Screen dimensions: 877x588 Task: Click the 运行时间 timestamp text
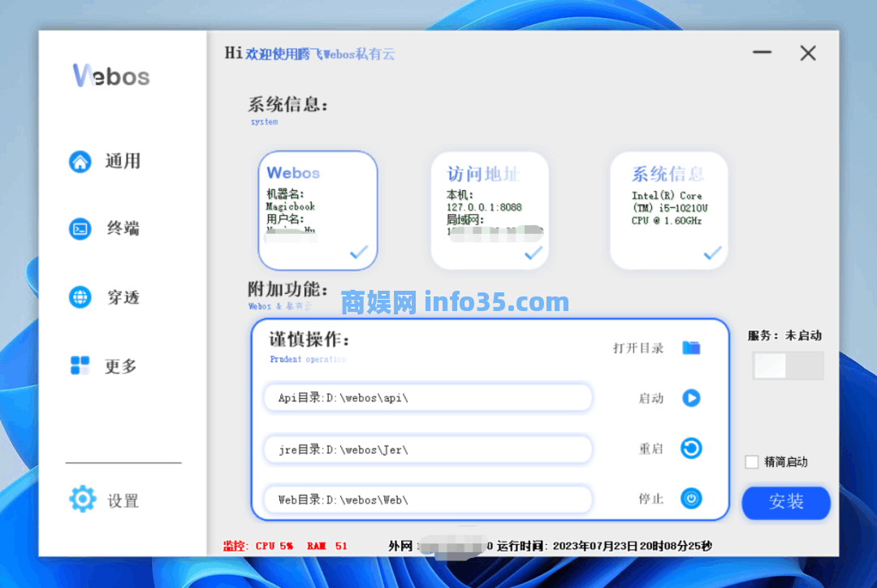click(x=604, y=546)
